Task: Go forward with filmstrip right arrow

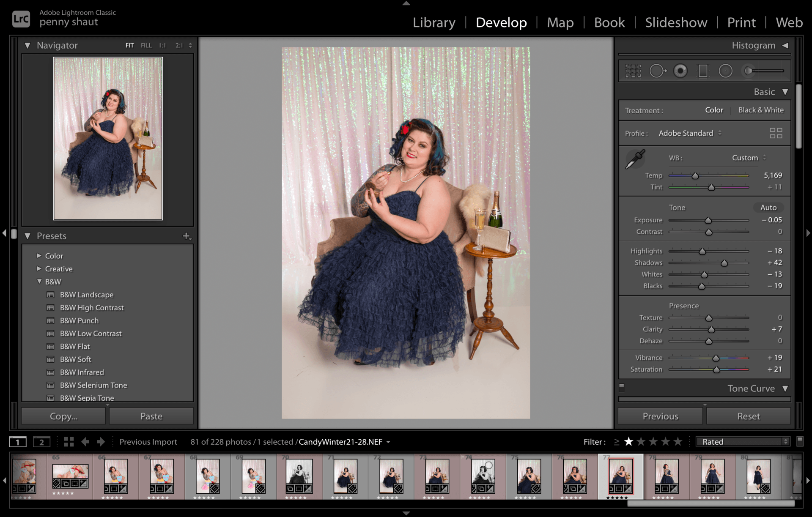Action: click(x=101, y=442)
